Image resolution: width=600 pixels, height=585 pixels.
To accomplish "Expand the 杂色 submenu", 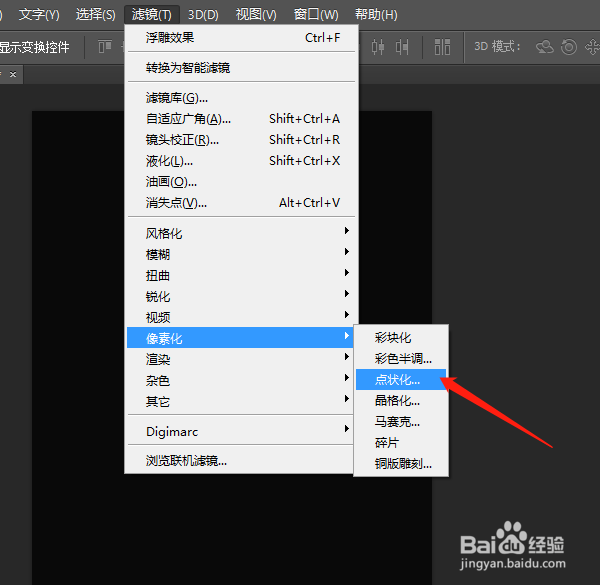I will (240, 380).
